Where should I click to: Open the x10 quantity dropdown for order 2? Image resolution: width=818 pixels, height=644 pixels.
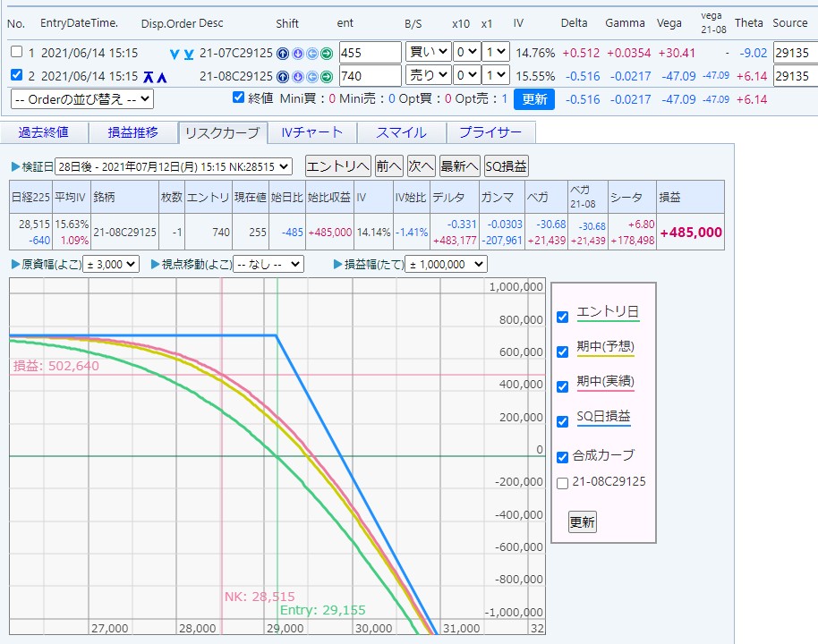(x=466, y=76)
